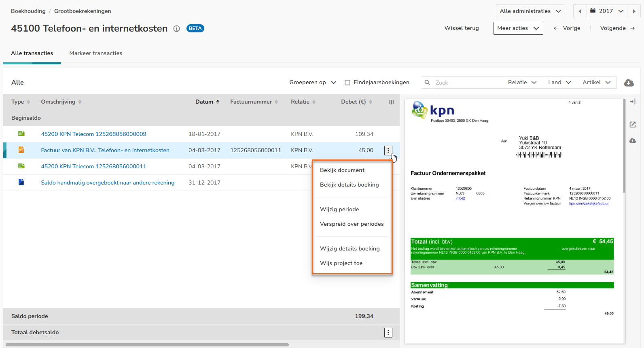Collapse the document preview panel

(633, 102)
